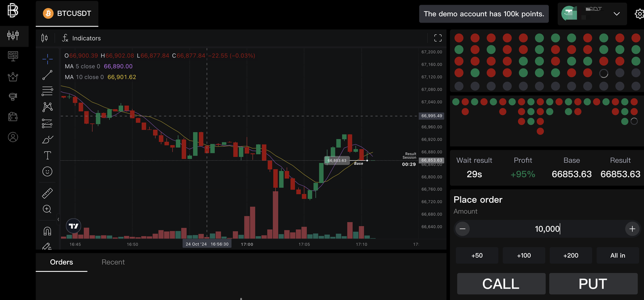Select the crosshair cursor tool
The image size is (644, 300).
[47, 59]
